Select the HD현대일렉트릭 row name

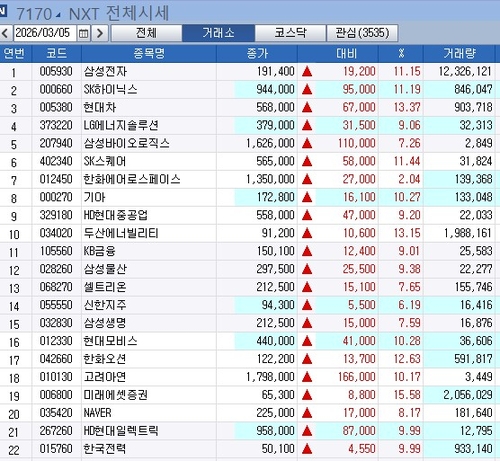point(121,431)
